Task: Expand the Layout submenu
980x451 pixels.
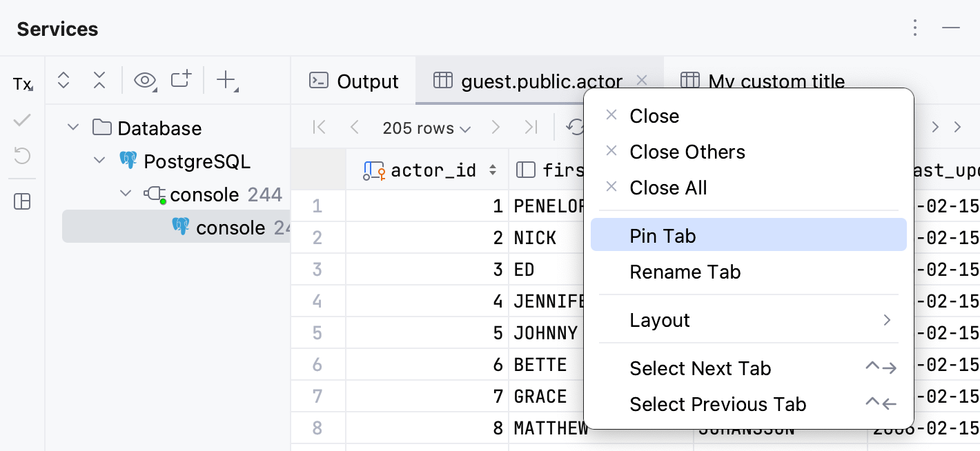Action: point(659,320)
